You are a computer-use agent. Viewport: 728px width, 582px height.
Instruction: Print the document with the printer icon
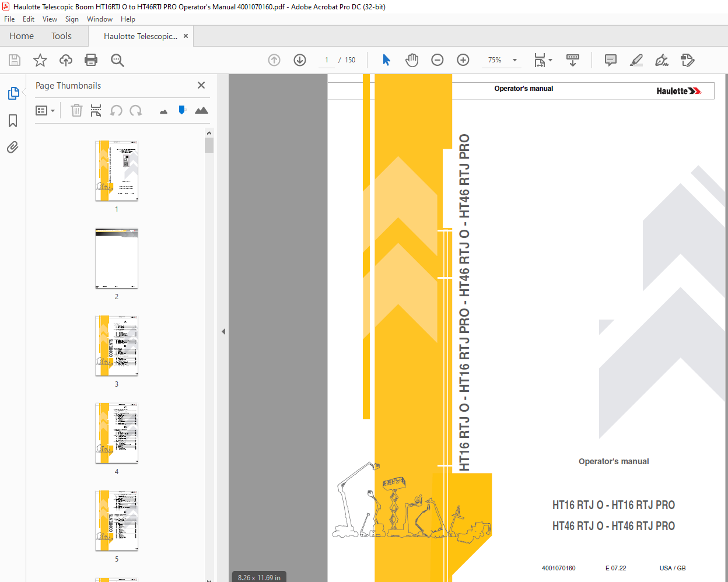coord(91,60)
